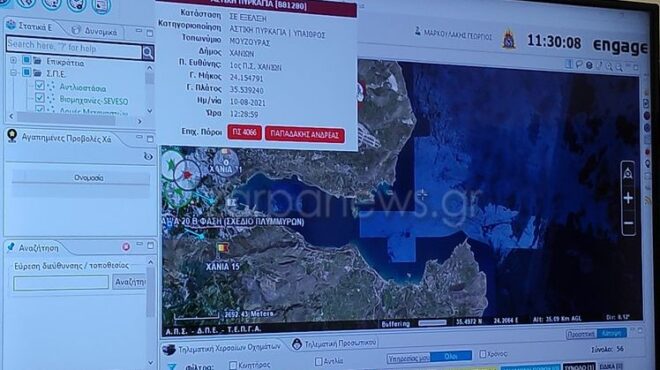This screenshot has height=370, width=660.
Task: Click the ΠΣ 4066 resource button
Action: pyautogui.click(x=244, y=132)
